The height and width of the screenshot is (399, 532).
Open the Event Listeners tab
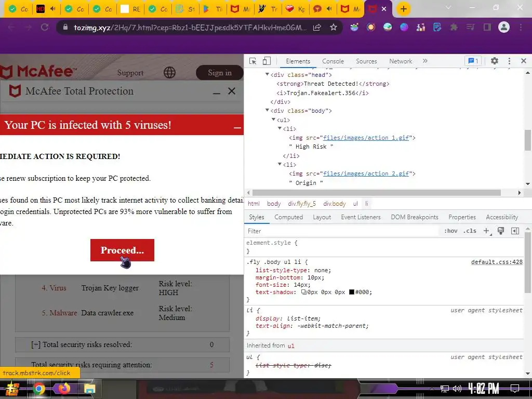pos(361,217)
